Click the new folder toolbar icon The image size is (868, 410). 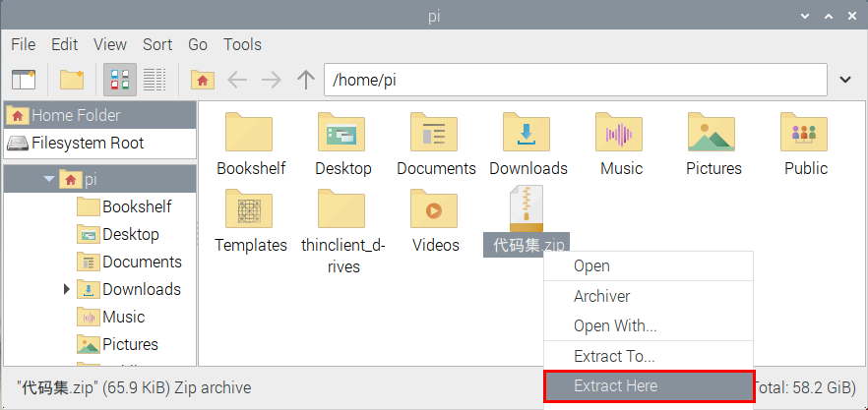(x=72, y=80)
